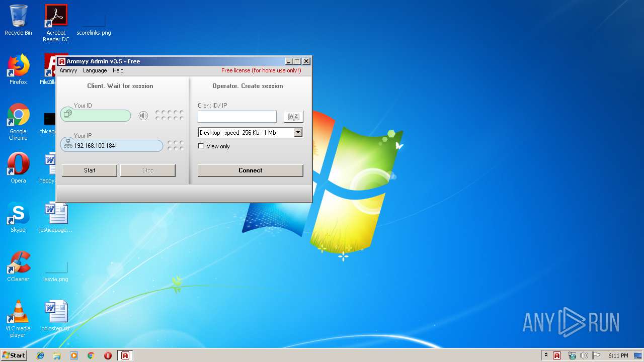Minimize the Ammyy Admin window

[x=289, y=61]
